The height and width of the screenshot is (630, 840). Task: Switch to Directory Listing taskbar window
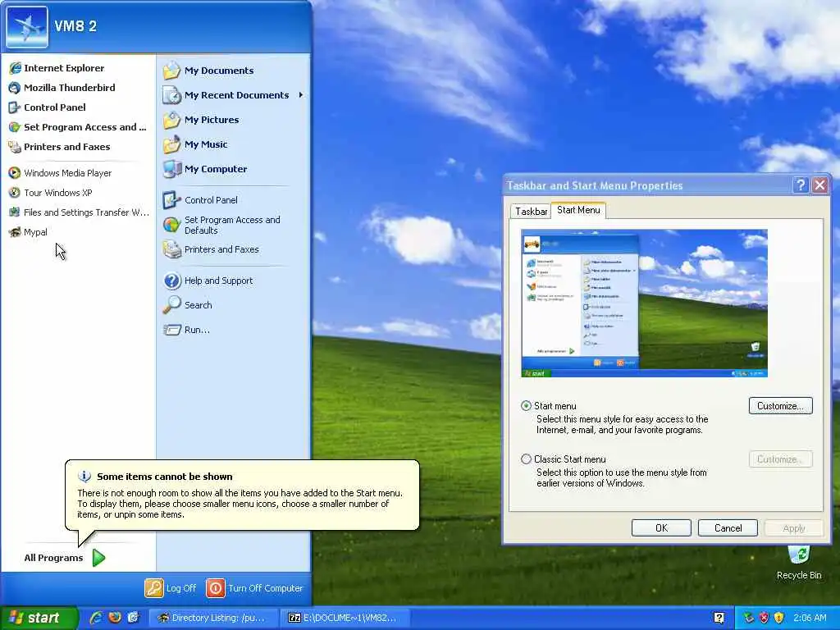(x=212, y=618)
